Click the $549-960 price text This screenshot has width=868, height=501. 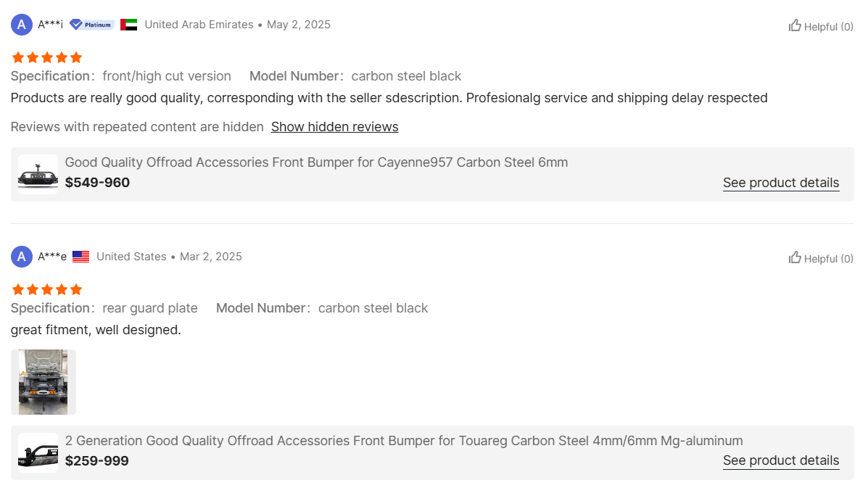click(x=97, y=183)
